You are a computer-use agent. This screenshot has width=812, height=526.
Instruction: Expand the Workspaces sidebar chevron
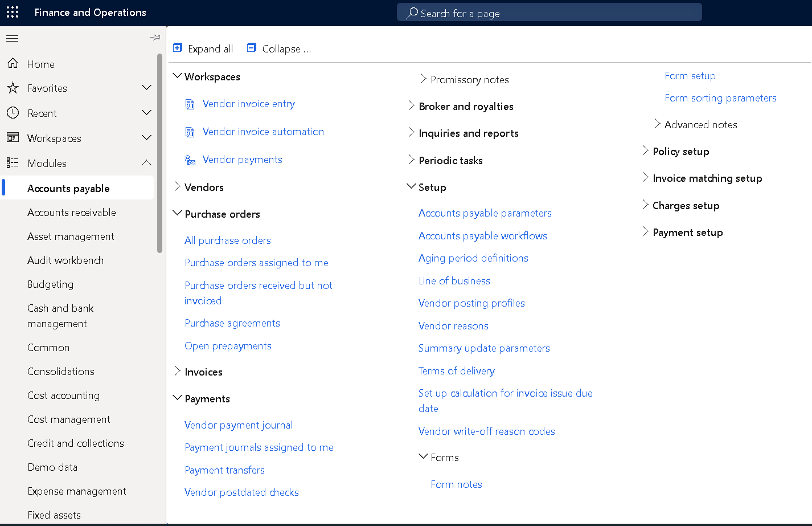(146, 137)
